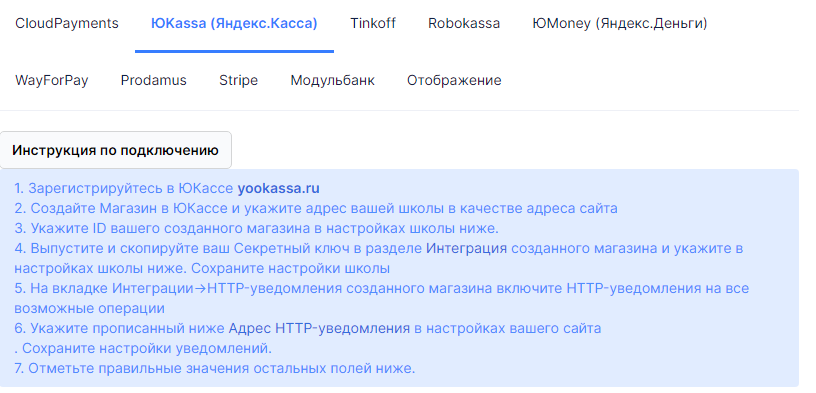Click the Инструкция по подключению button

click(x=116, y=150)
